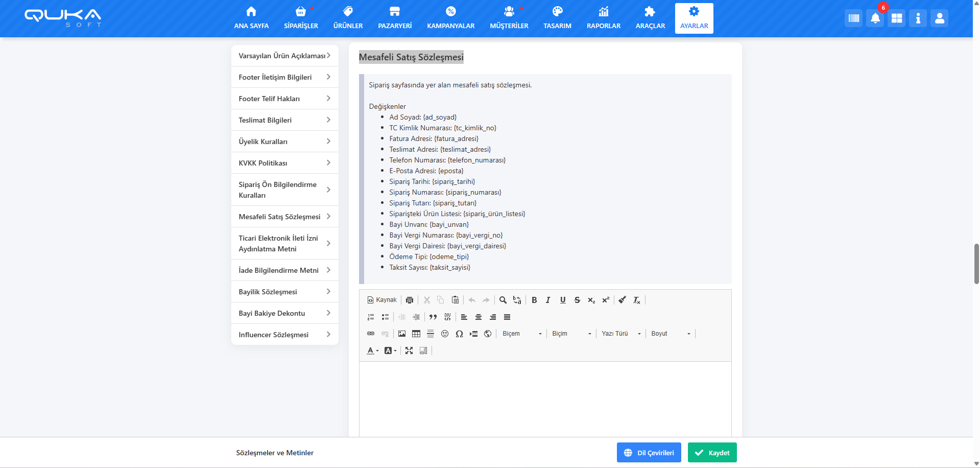Click the block quote icon
Screen dimensions: 980x468
[x=433, y=317]
